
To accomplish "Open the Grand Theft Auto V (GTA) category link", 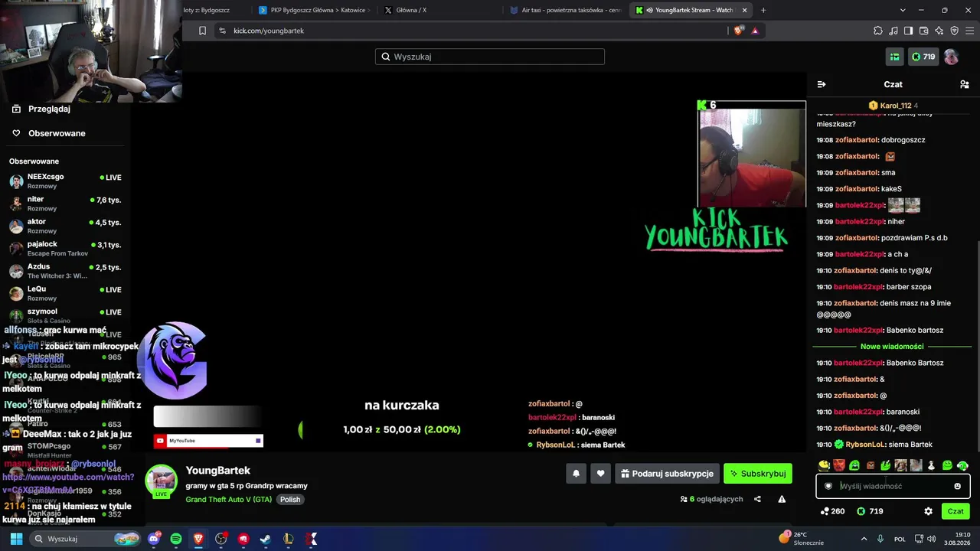I will click(229, 499).
